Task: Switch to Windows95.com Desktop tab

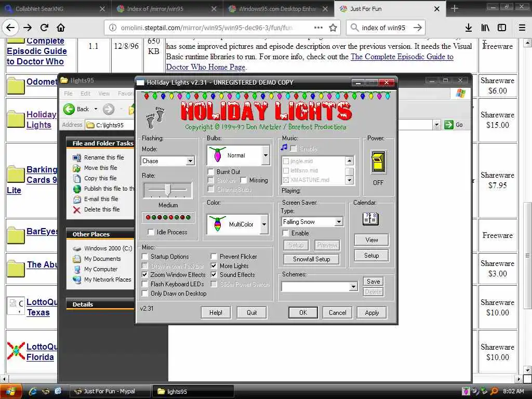Action: 277,9
